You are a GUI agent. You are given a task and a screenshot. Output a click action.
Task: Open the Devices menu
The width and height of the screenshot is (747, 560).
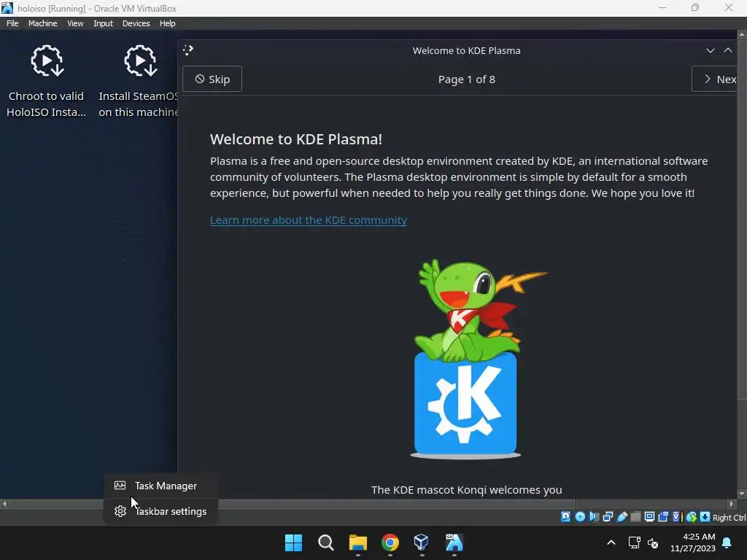(x=136, y=23)
